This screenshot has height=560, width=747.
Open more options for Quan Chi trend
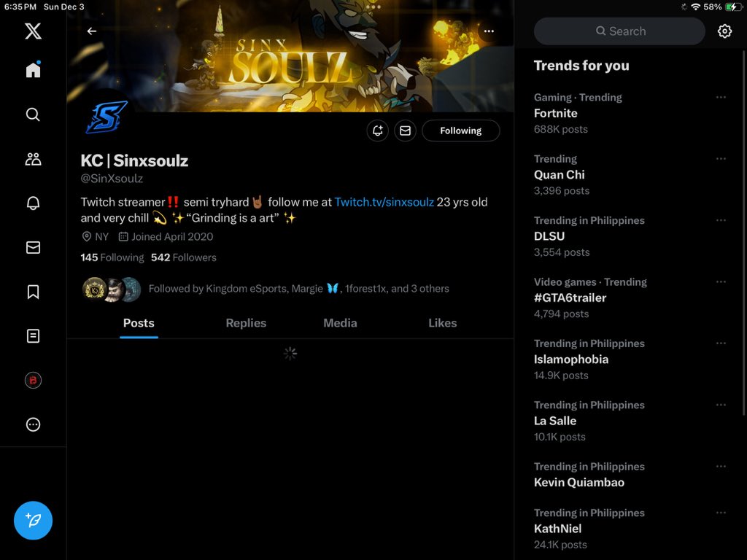click(x=721, y=158)
